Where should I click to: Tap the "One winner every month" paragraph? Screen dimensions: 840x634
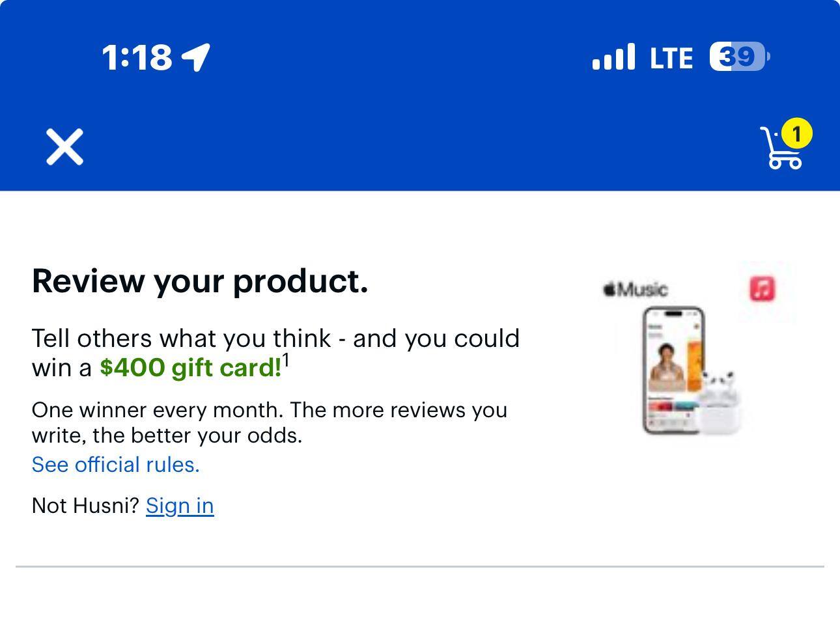coord(269,422)
